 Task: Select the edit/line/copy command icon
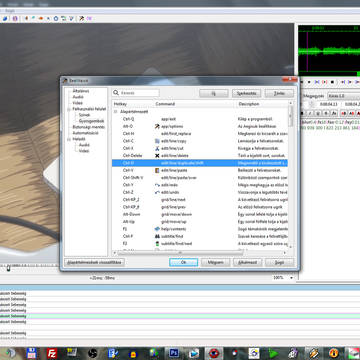tap(157, 141)
